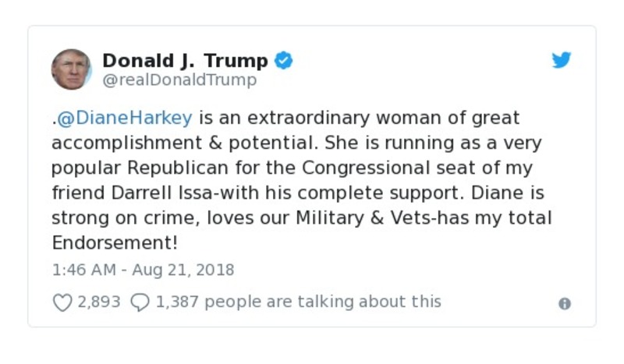
Task: Follow the @DianeHarkey mention link
Action: point(125,118)
